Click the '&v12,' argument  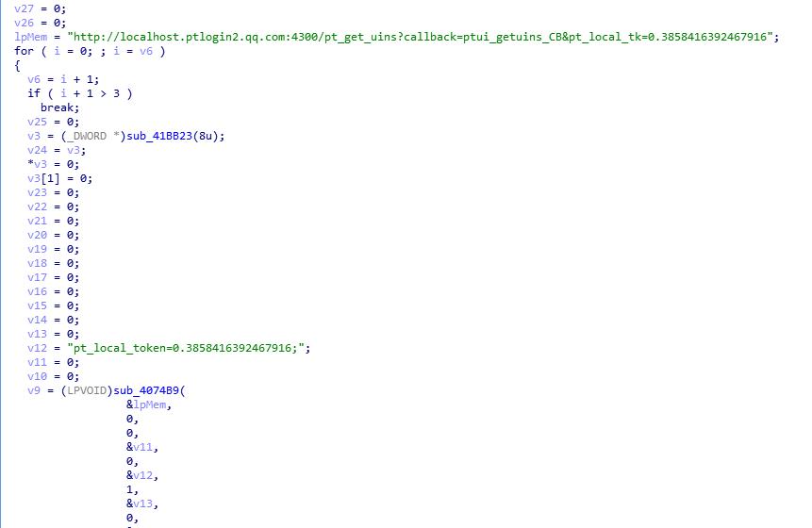142,475
